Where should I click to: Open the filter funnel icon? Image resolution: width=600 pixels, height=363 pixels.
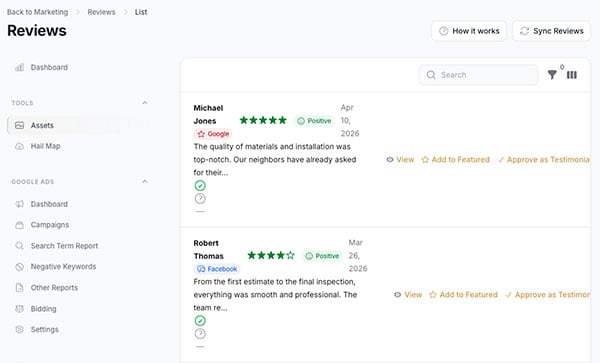click(x=552, y=75)
